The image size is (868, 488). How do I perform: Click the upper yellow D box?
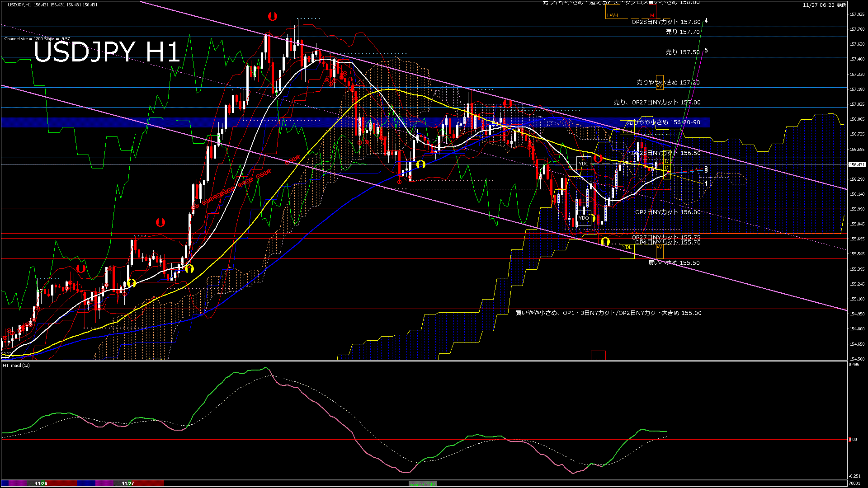coord(667,161)
